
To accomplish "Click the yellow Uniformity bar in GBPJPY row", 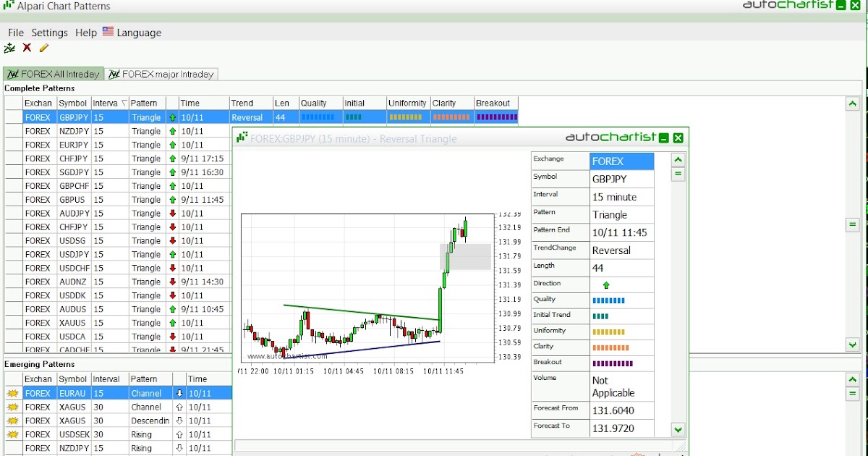I will click(x=405, y=117).
